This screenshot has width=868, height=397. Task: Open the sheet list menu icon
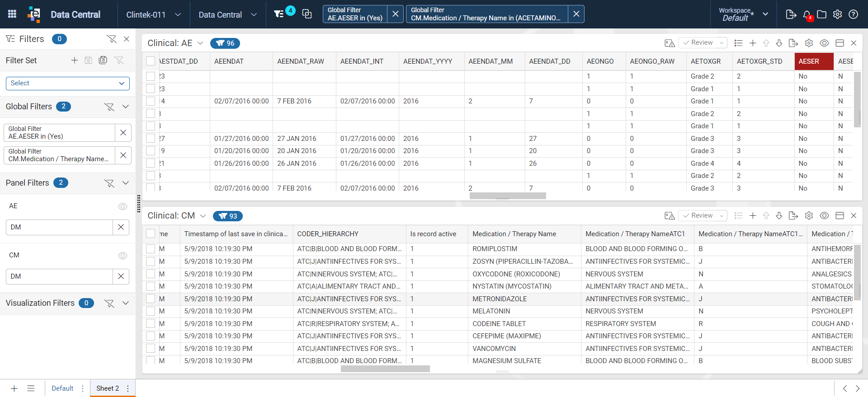[x=31, y=388]
